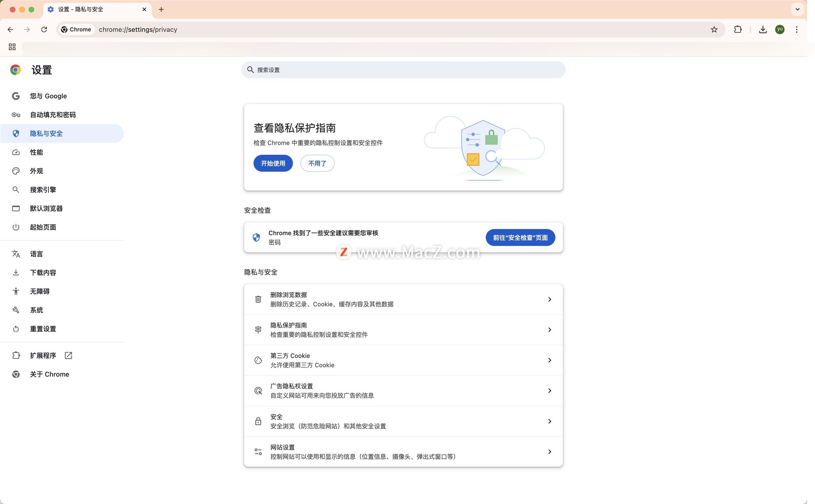Image resolution: width=815 pixels, height=504 pixels.
Task: Open Chrome's three-dot menu
Action: [x=797, y=29]
